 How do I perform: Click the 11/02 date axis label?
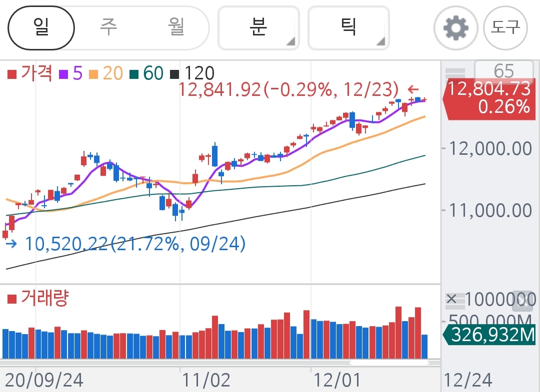coord(206,381)
